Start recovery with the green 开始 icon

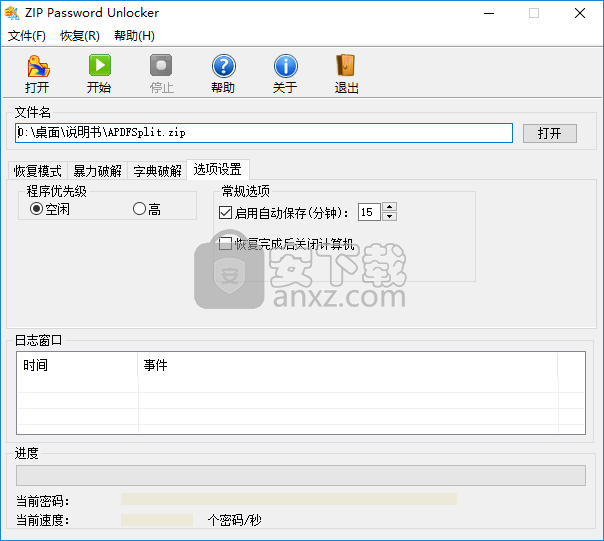[99, 65]
